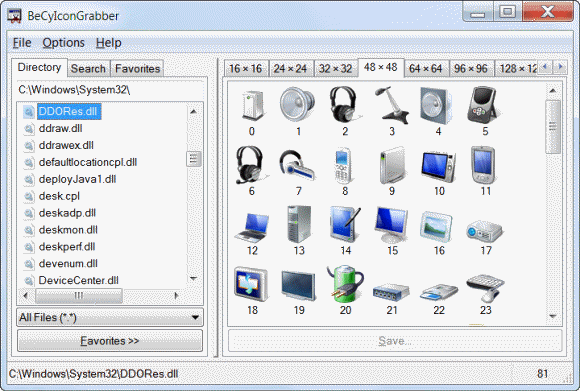Select the square speaker icon numbered 4
Screen dimensions: 580x391
[x=437, y=106]
